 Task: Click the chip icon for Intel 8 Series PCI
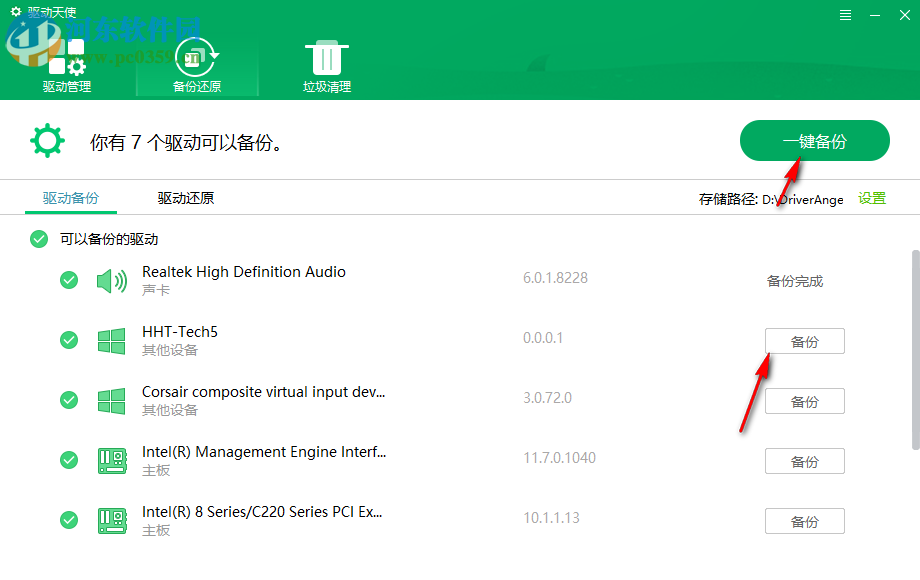click(x=110, y=520)
